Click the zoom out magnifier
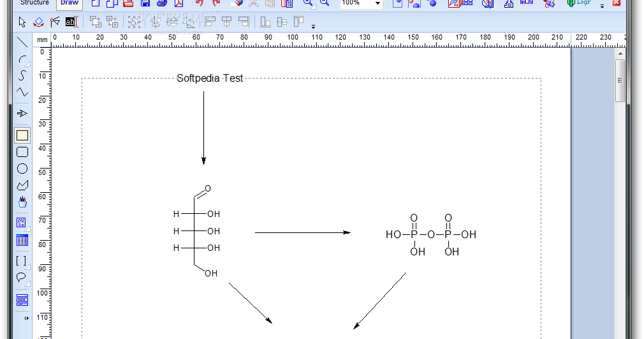 (325, 3)
